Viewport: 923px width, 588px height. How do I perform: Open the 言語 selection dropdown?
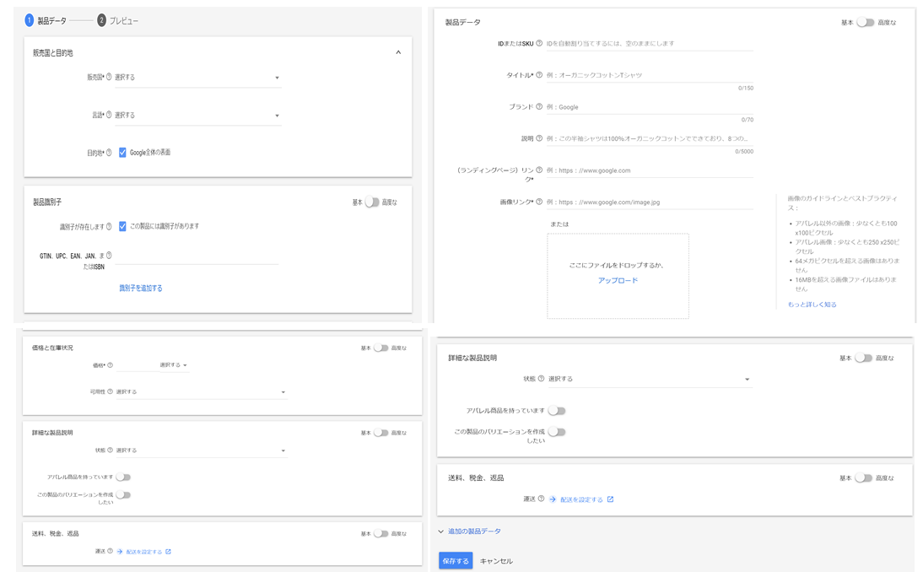coord(197,116)
